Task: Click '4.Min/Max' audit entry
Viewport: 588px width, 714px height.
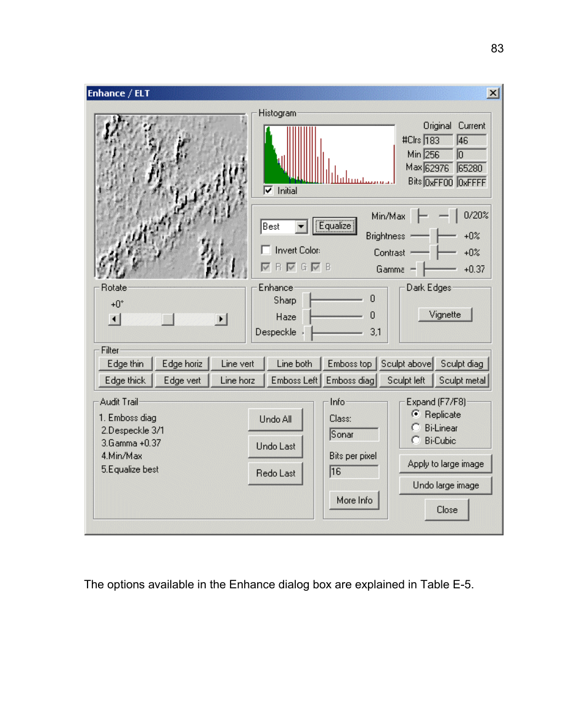Action: [x=121, y=456]
